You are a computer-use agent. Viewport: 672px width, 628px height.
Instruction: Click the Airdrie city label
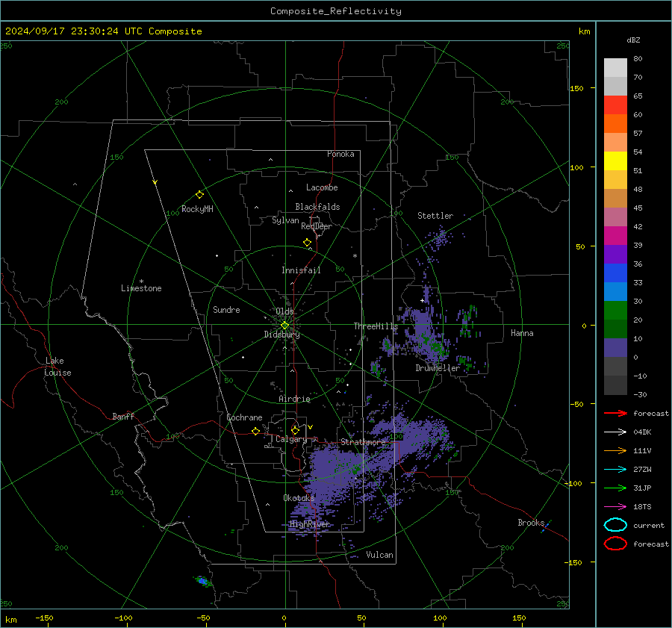click(294, 399)
